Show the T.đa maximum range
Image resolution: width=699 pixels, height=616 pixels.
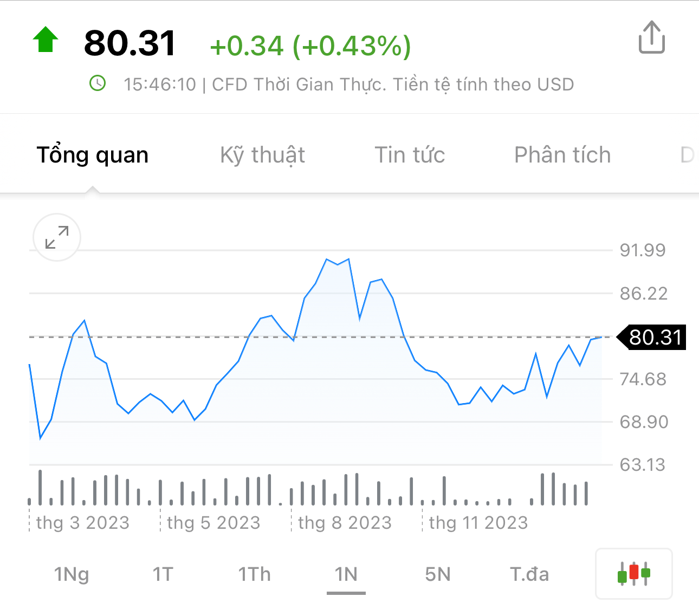(x=529, y=574)
